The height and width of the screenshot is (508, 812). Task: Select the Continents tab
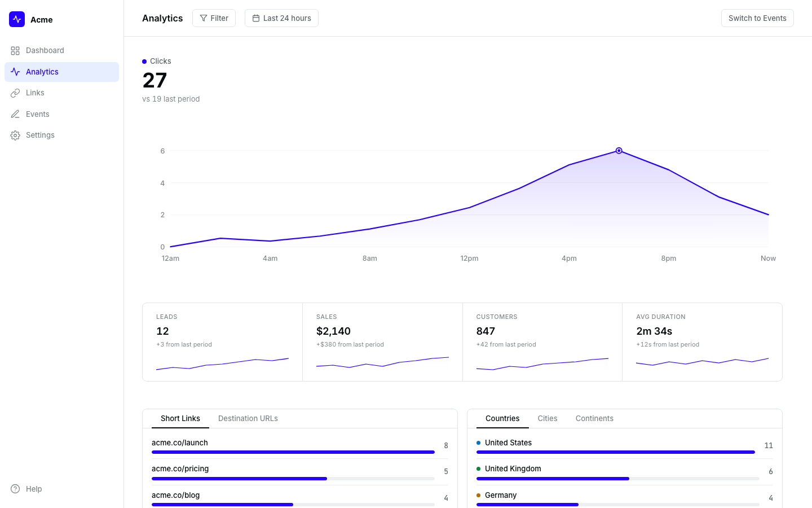coord(594,418)
